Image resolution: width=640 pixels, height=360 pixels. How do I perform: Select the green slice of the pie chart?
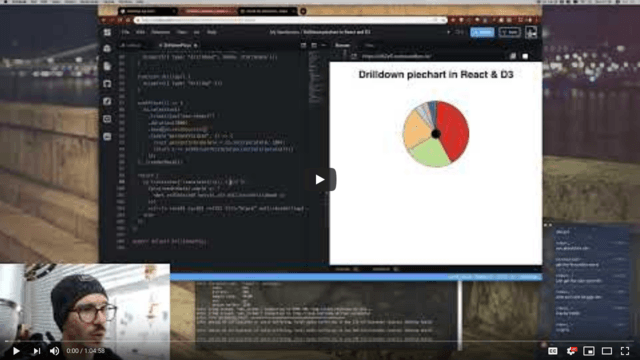430,153
